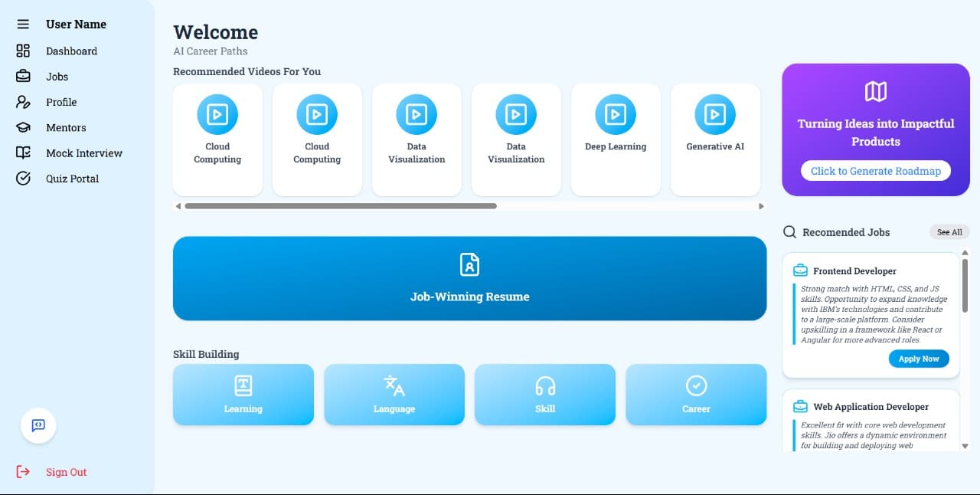Select the Jobs icon in sidebar
Viewport: 980px width, 495px height.
click(x=23, y=76)
